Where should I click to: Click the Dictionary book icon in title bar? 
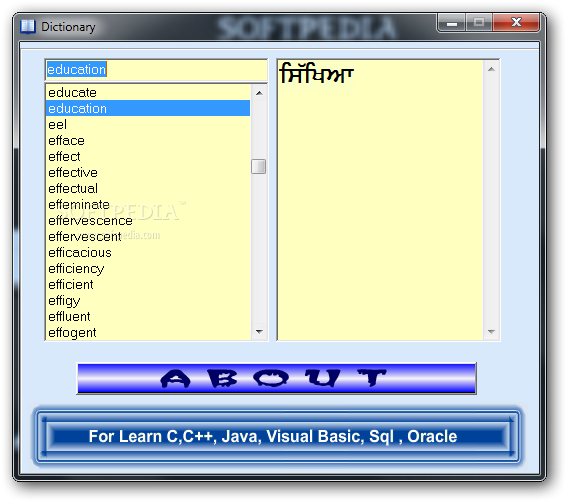pyautogui.click(x=27, y=26)
